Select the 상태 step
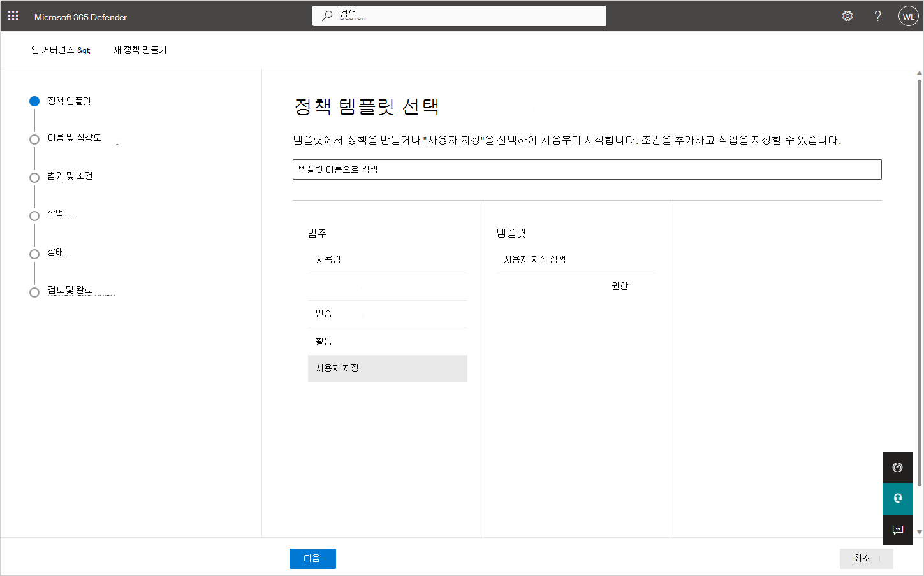The image size is (924, 576). coord(47,253)
